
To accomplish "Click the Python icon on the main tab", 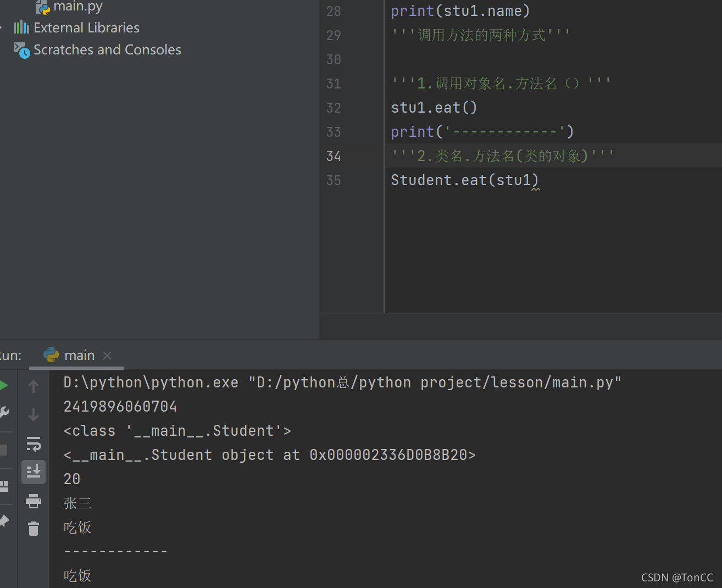I will [x=51, y=355].
